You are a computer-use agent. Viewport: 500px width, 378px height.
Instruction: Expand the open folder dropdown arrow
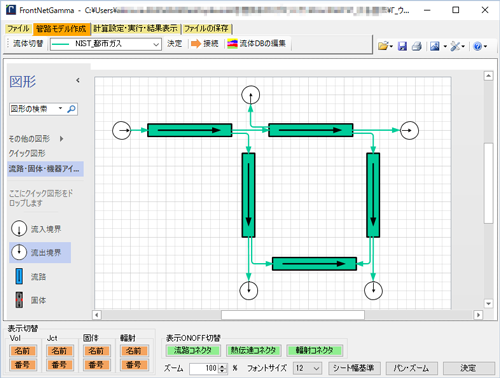tap(391, 46)
